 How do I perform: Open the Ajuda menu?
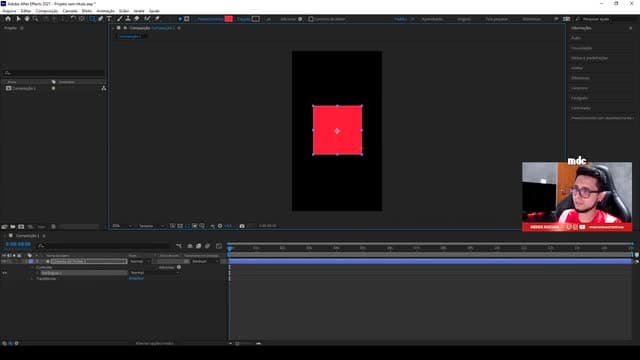pyautogui.click(x=154, y=11)
